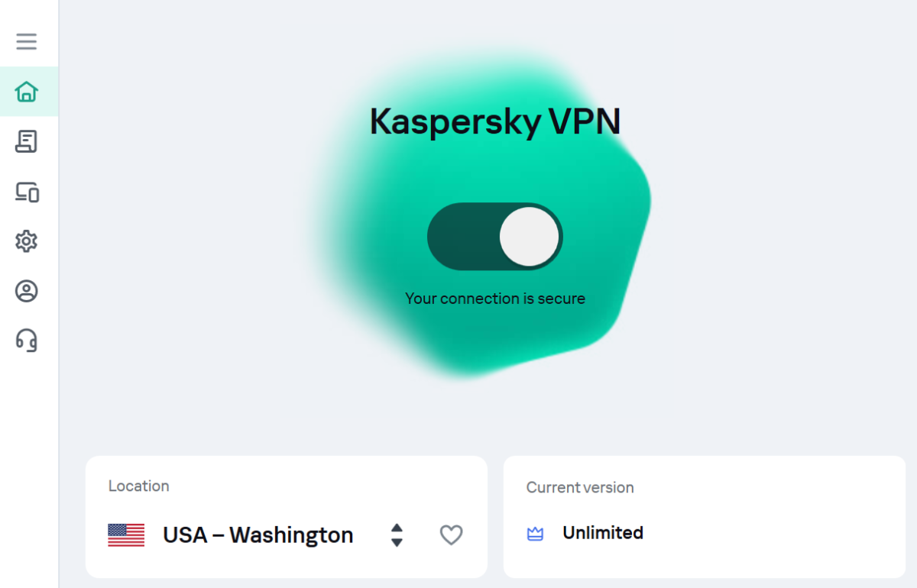Click the "Your connection is secure" status text
Image resolution: width=917 pixels, height=588 pixels.
tap(494, 299)
